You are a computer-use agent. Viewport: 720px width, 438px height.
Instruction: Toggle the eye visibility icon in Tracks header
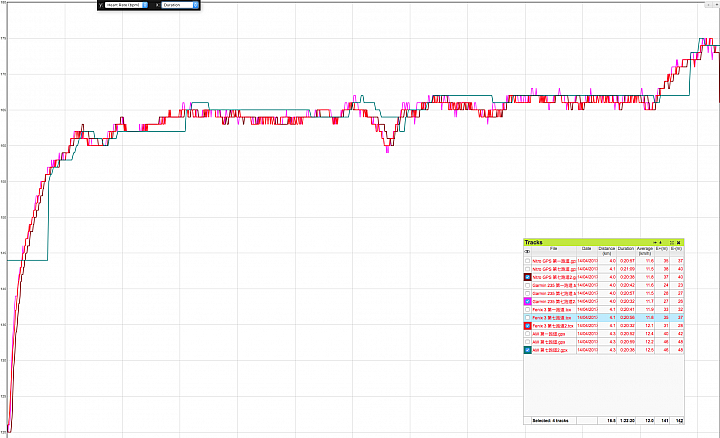pos(527,252)
